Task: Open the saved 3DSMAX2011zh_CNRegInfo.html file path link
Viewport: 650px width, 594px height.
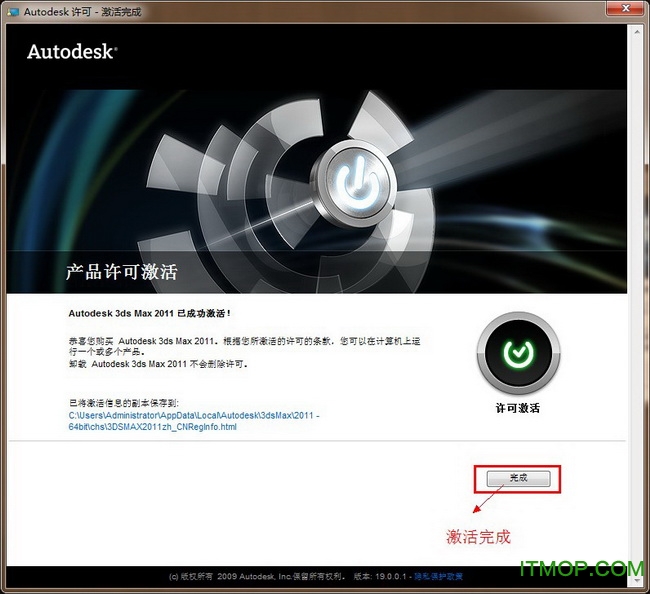Action: tap(194, 421)
